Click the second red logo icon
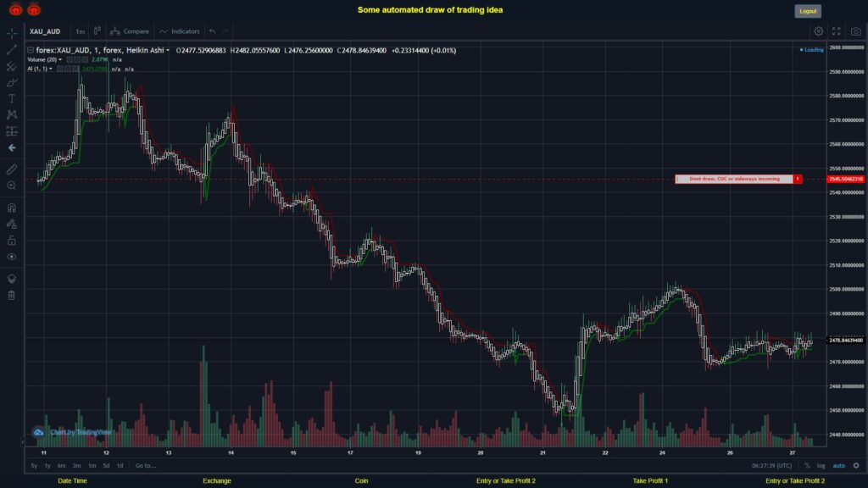This screenshot has height=488, width=868. click(x=34, y=9)
